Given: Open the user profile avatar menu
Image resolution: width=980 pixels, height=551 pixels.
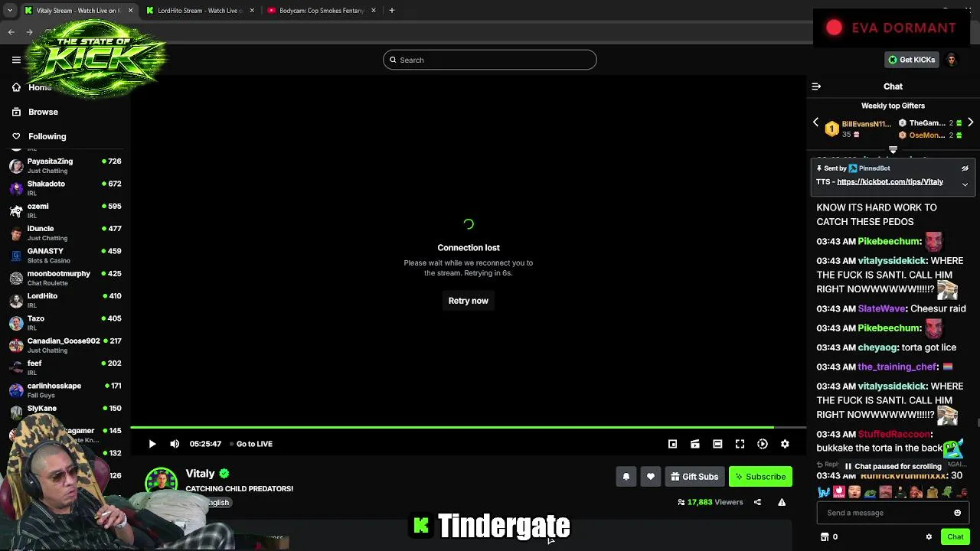Looking at the screenshot, I should pos(952,60).
